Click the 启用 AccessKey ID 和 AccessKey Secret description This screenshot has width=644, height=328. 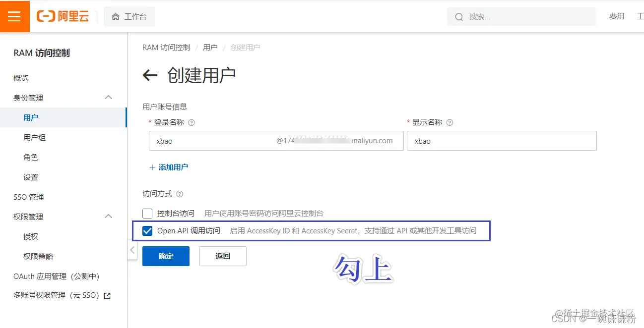353,231
